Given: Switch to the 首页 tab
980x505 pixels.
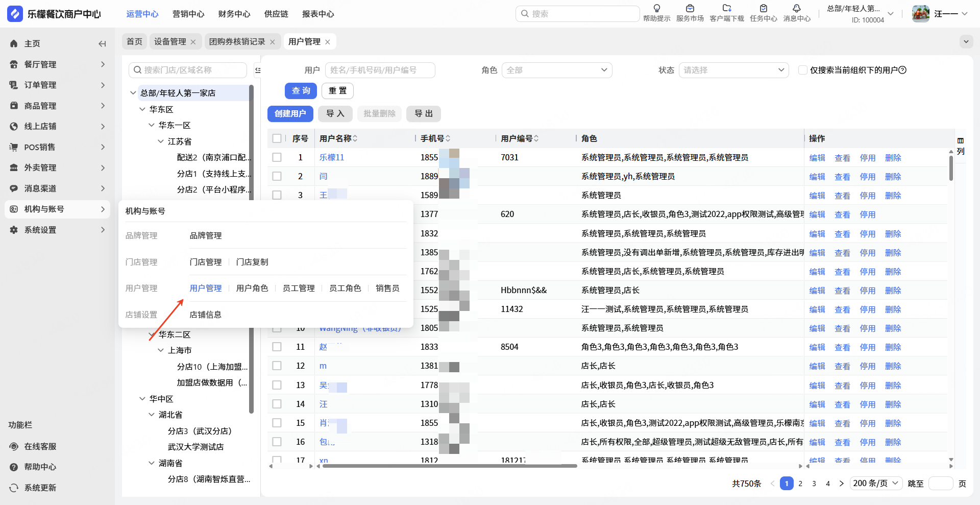Looking at the screenshot, I should click(x=135, y=41).
